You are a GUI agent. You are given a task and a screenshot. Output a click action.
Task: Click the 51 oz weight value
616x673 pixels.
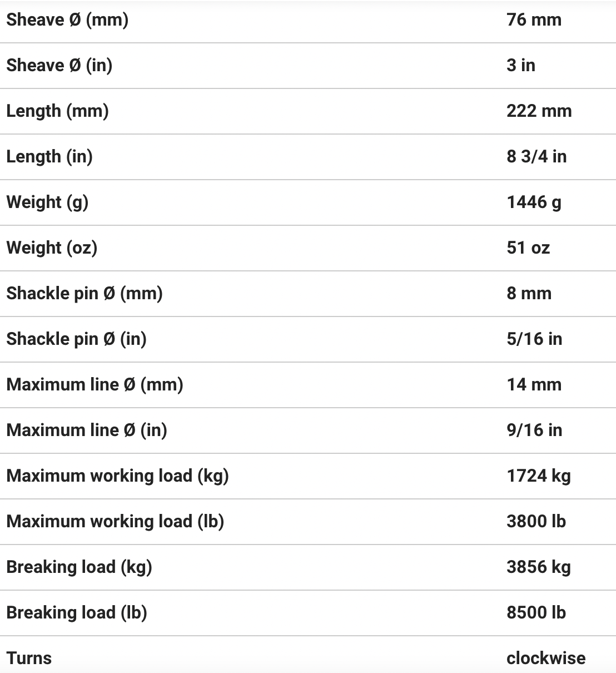[528, 248]
